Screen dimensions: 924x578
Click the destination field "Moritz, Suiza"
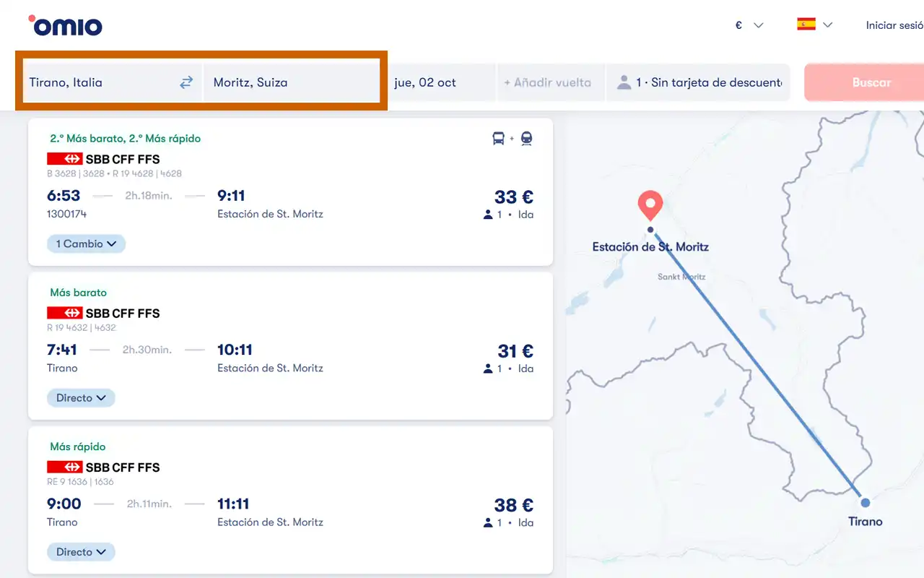pos(289,82)
